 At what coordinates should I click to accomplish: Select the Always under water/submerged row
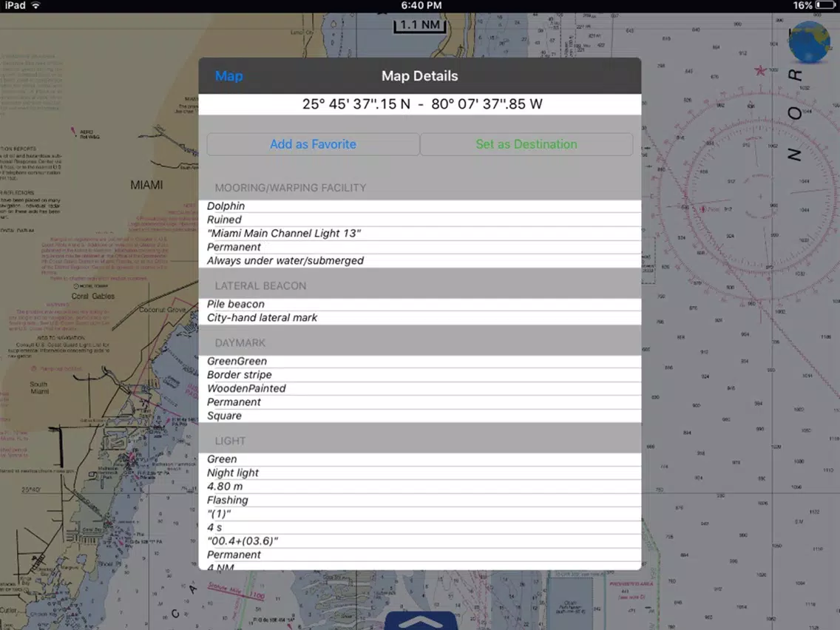(419, 261)
